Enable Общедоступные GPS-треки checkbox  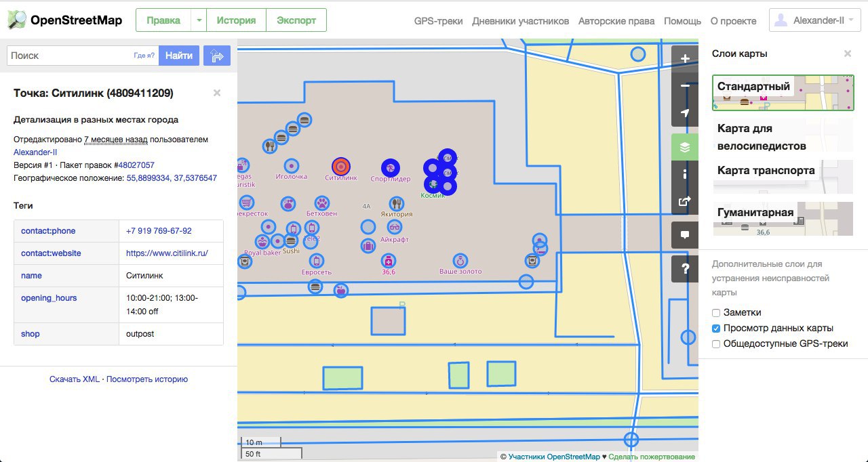pyautogui.click(x=716, y=344)
